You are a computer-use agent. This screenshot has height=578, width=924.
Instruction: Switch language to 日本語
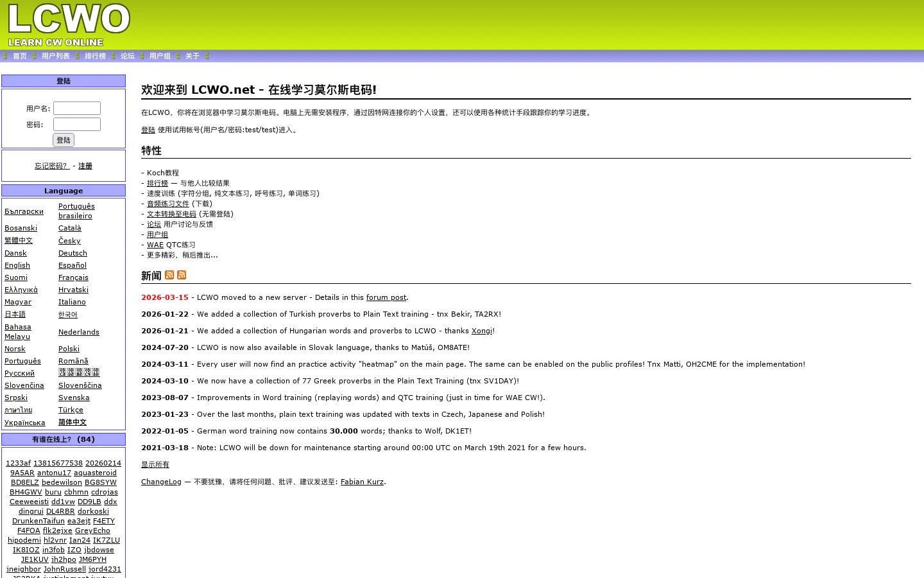point(15,314)
